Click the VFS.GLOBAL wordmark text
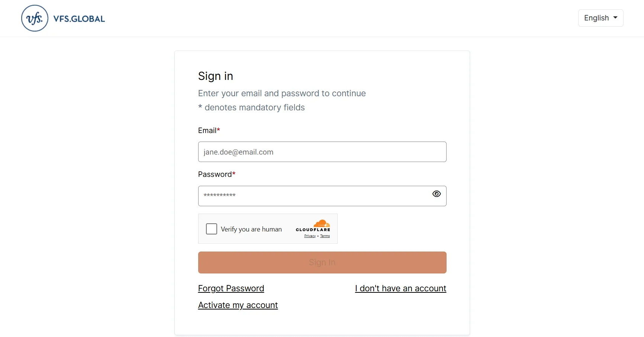This screenshot has height=337, width=644. (79, 19)
